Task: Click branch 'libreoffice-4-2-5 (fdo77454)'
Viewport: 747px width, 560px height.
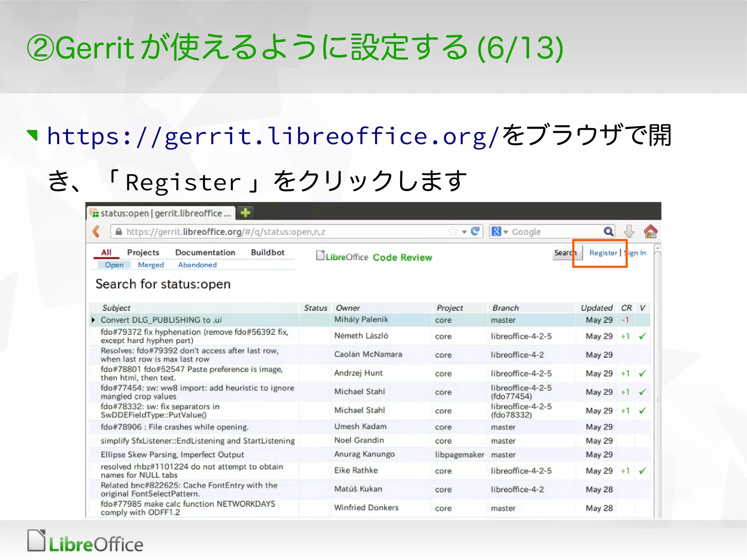Action: pos(521,392)
